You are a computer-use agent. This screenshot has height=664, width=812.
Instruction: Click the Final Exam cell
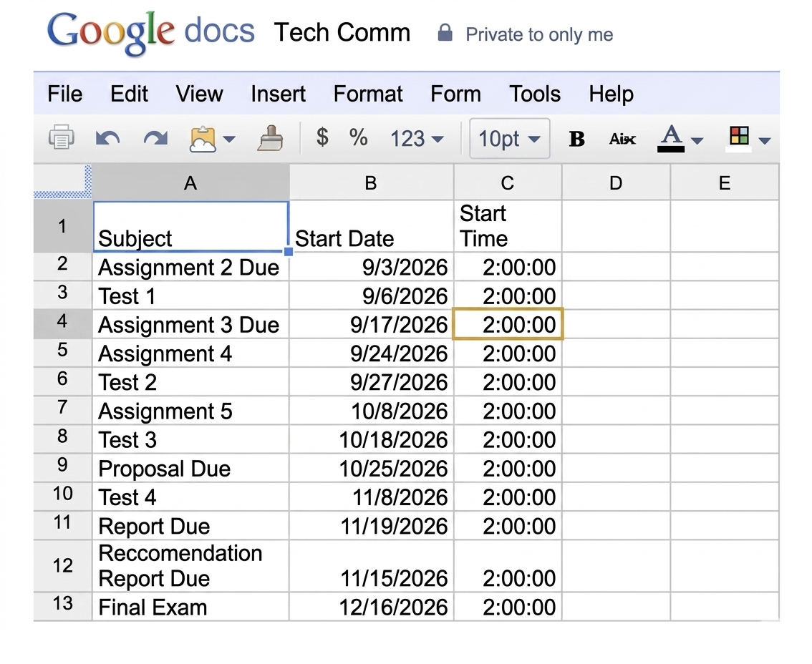[x=190, y=607]
